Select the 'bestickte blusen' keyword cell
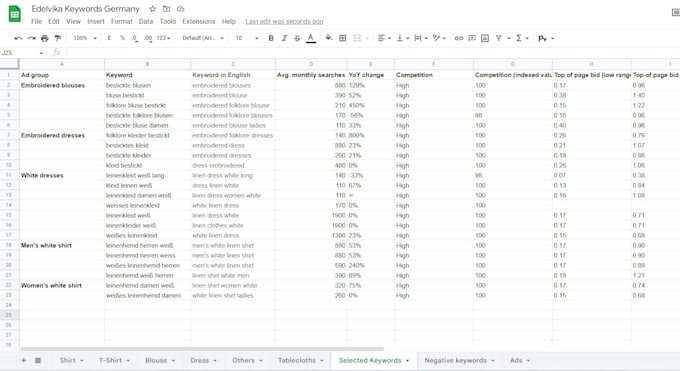 [147, 85]
